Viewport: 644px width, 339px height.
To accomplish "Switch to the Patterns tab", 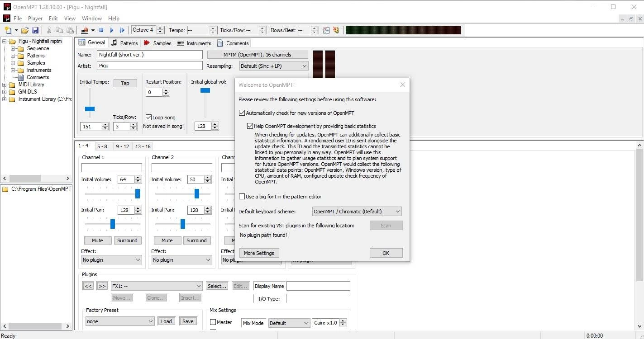I will [124, 43].
